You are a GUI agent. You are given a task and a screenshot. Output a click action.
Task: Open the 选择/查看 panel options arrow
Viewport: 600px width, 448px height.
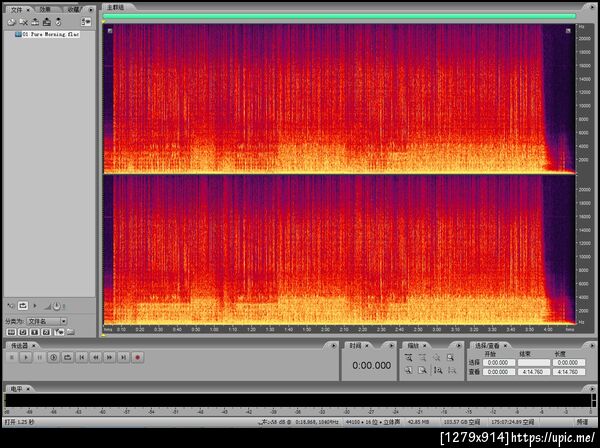click(x=592, y=346)
